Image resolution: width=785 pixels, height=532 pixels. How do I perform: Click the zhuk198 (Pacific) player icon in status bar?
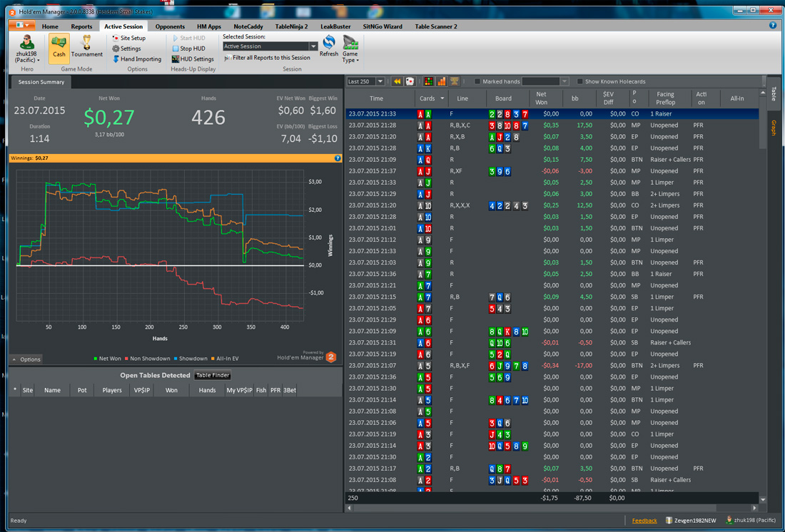pyautogui.click(x=729, y=521)
